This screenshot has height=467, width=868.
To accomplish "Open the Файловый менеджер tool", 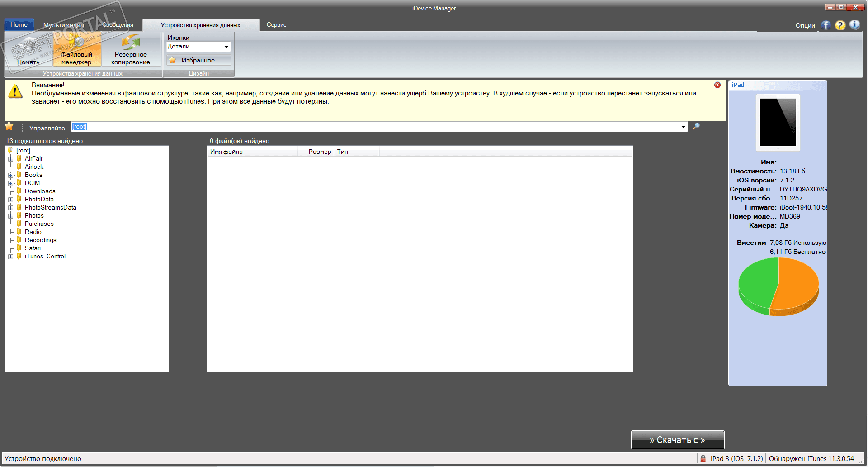I will [x=76, y=49].
